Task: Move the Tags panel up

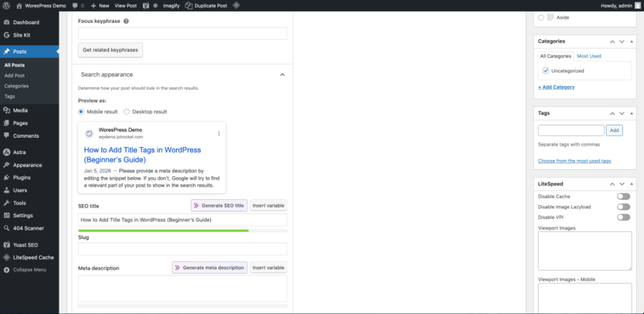Action: click(613, 113)
